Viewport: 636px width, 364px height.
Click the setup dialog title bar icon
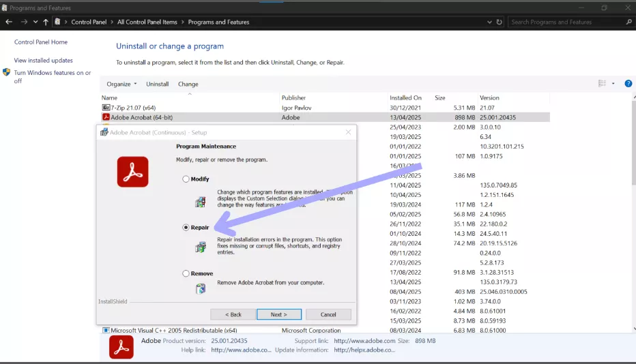(x=104, y=132)
